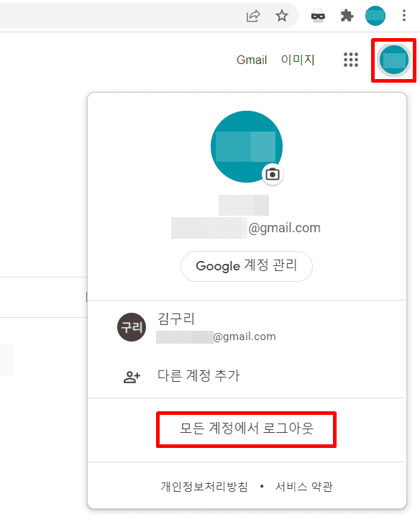
Task: Click the Chrome profile avatar in toolbar
Action: [375, 16]
